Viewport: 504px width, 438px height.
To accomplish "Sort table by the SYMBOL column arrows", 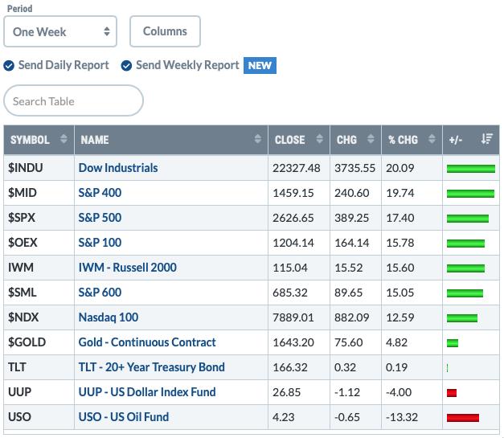I will point(64,139).
